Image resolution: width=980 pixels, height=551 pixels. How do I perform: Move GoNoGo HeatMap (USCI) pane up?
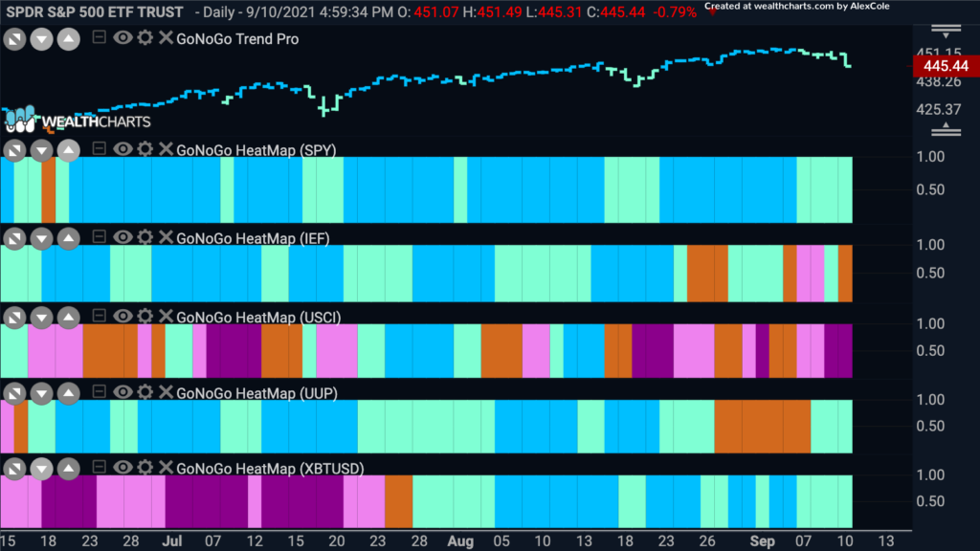(x=69, y=318)
